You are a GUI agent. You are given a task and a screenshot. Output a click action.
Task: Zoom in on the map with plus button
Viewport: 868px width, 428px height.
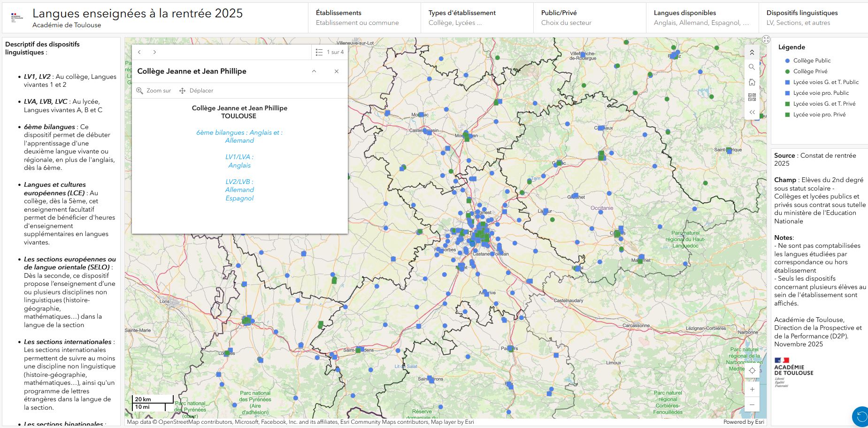tap(752, 390)
